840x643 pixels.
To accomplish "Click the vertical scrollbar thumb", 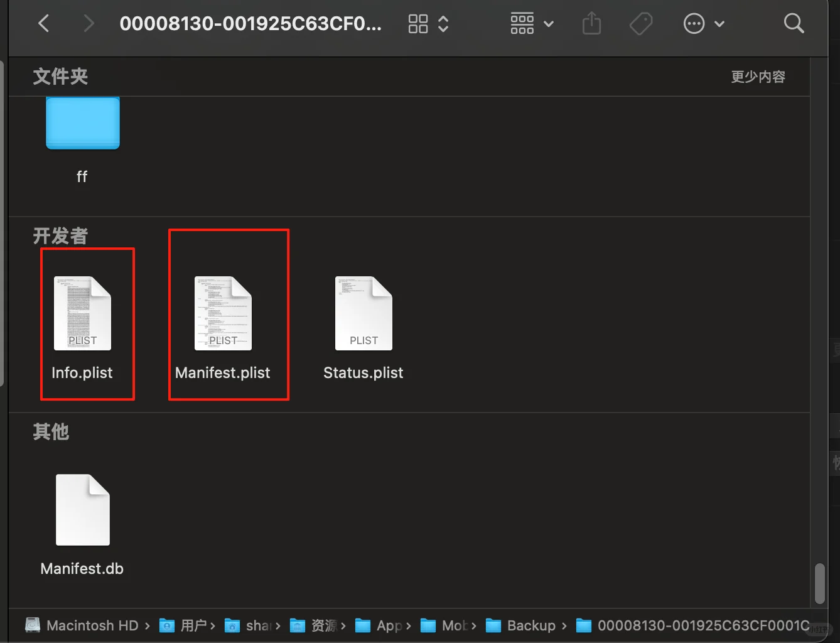I will 819,583.
